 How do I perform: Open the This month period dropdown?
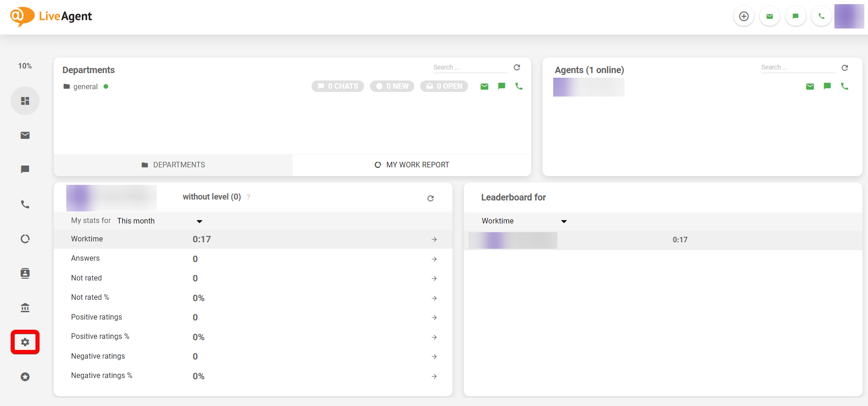(159, 221)
